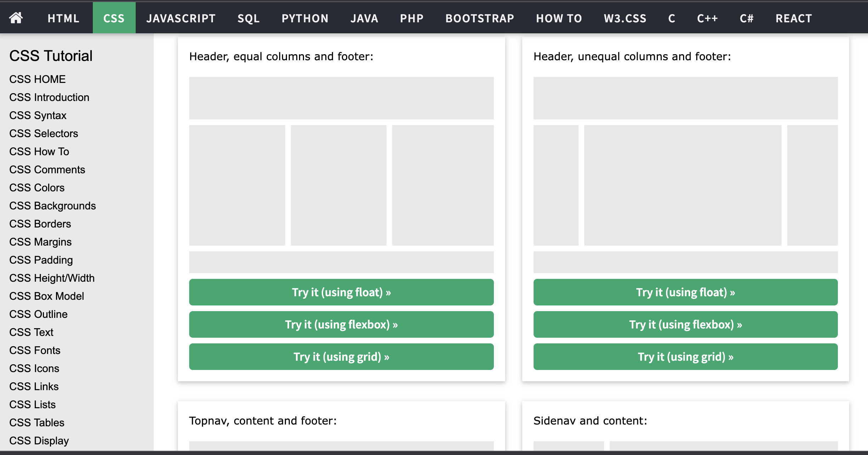Click Try it (using grid) for unequal columns

pos(685,356)
